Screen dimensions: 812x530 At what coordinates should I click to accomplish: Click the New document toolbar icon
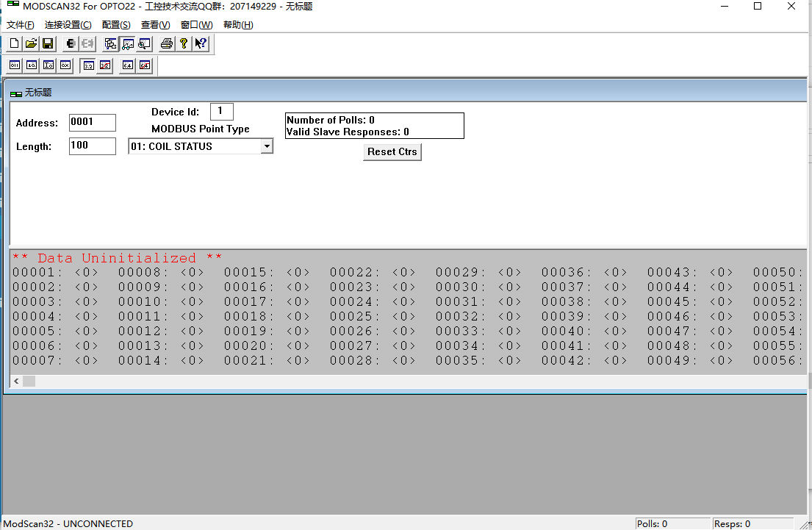(14, 44)
